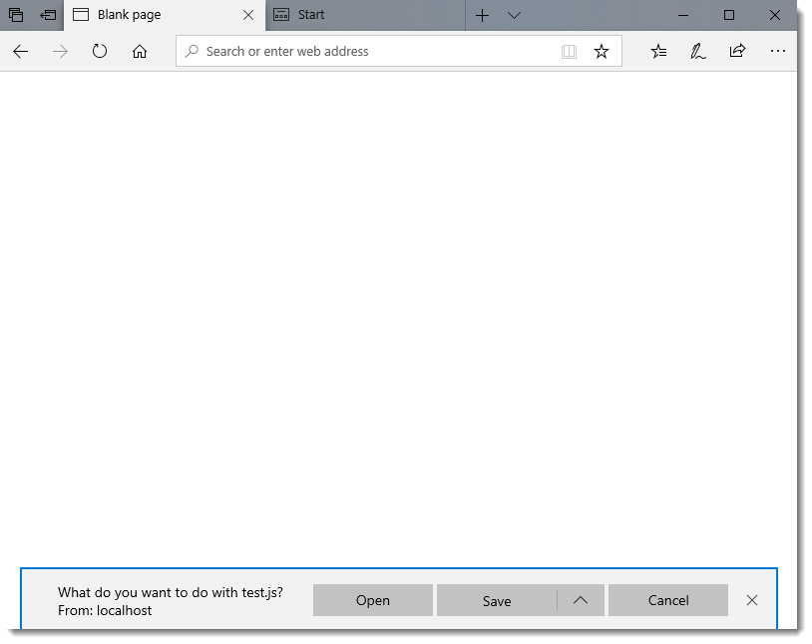This screenshot has width=812, height=644.
Task: Open the tabs you've set aside
Action: pos(16,15)
